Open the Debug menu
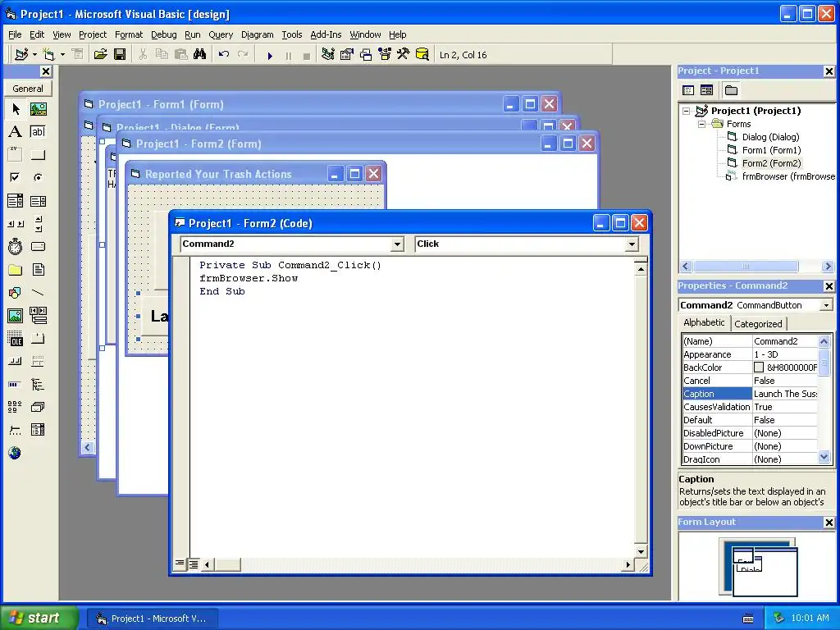 [164, 34]
